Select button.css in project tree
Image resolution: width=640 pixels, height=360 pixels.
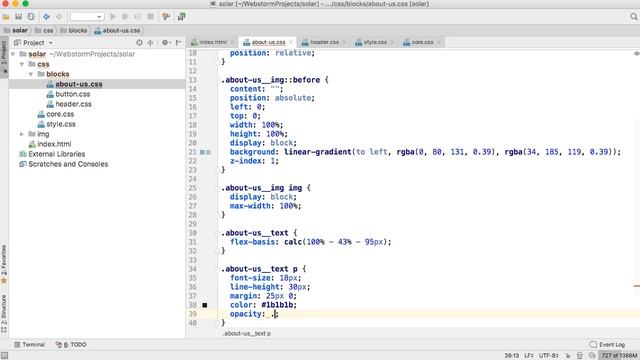tap(73, 94)
